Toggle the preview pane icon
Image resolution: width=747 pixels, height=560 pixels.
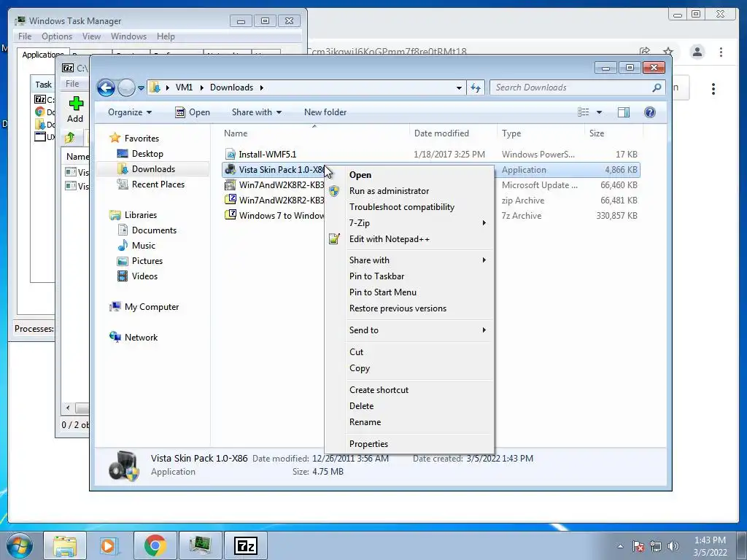coord(624,112)
